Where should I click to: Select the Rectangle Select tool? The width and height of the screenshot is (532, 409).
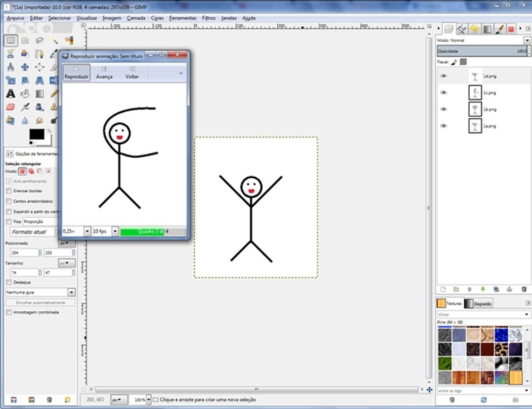click(10, 40)
